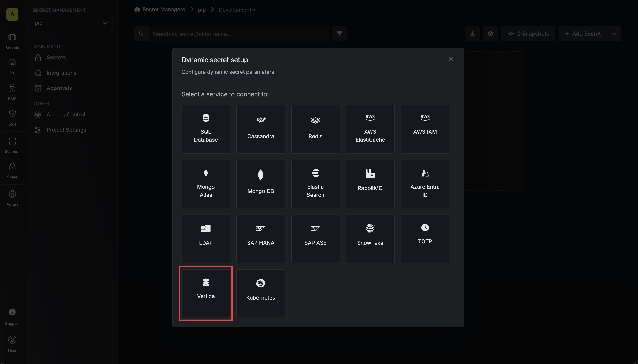Open Access Control in the sidebar
This screenshot has width=638, height=364.
click(66, 115)
